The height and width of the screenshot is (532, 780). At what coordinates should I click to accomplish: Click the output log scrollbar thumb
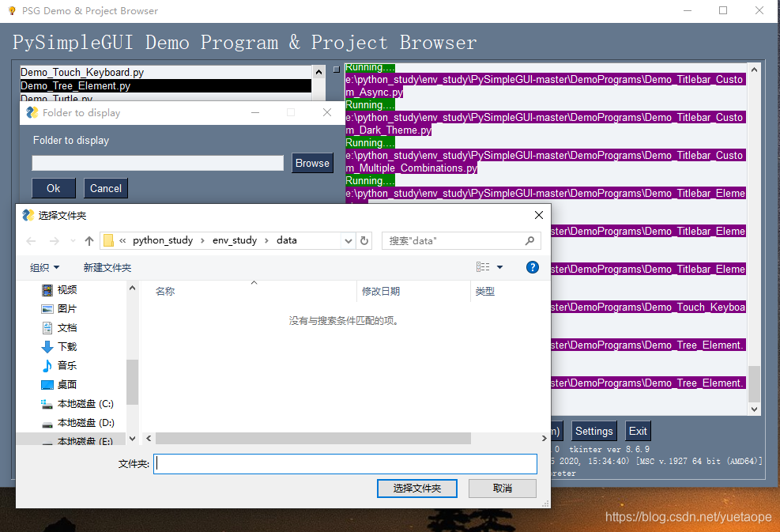point(754,383)
